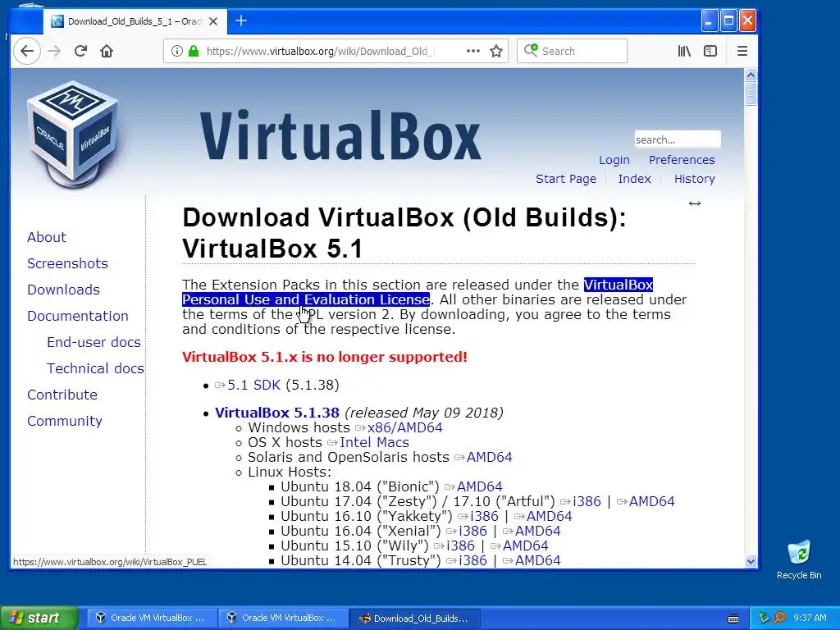Select the Download_Old_Builds_5_1 browser tab

click(x=135, y=21)
